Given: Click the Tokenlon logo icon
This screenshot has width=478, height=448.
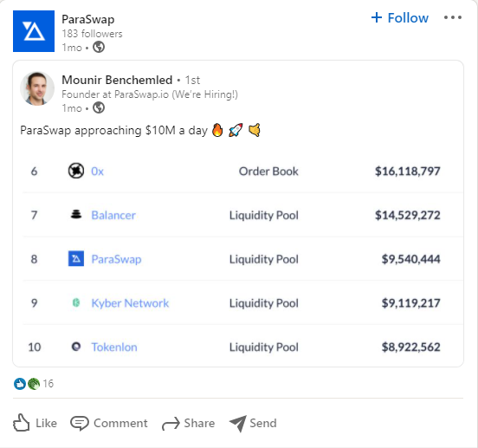Looking at the screenshot, I should click(76, 347).
